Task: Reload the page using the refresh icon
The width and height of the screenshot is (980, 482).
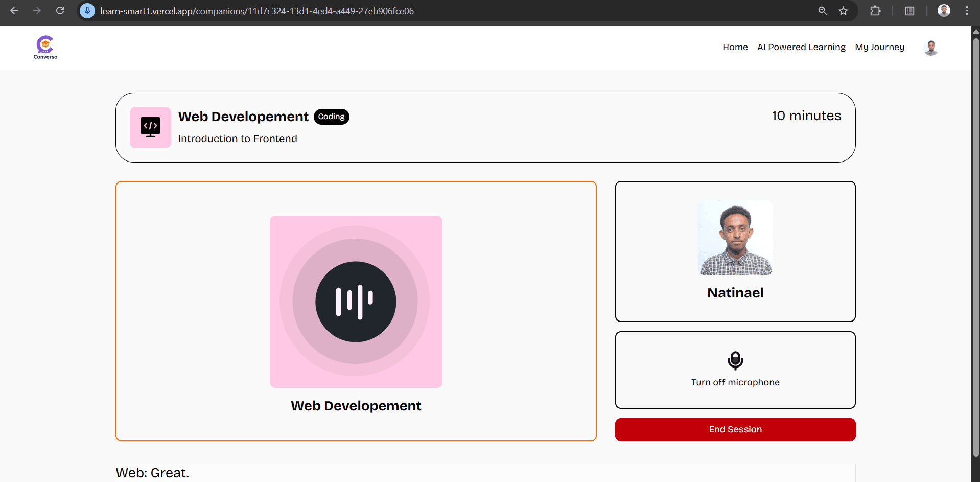Action: pos(60,10)
